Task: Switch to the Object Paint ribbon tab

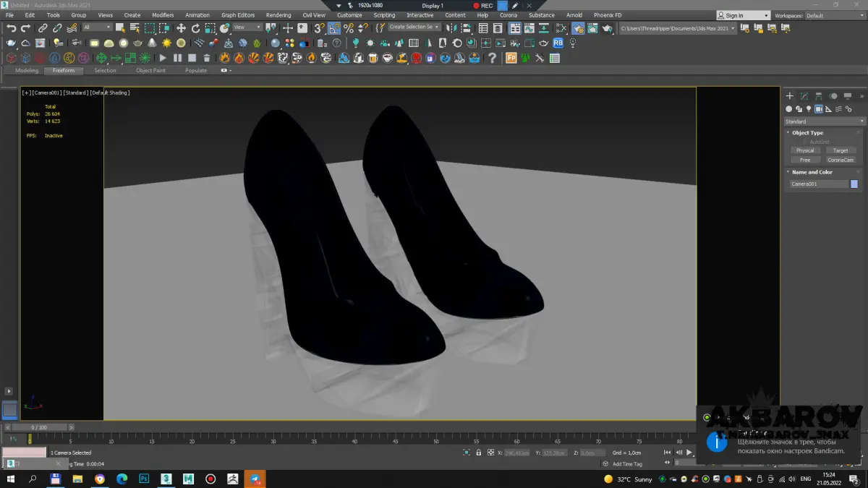Action: coord(150,71)
